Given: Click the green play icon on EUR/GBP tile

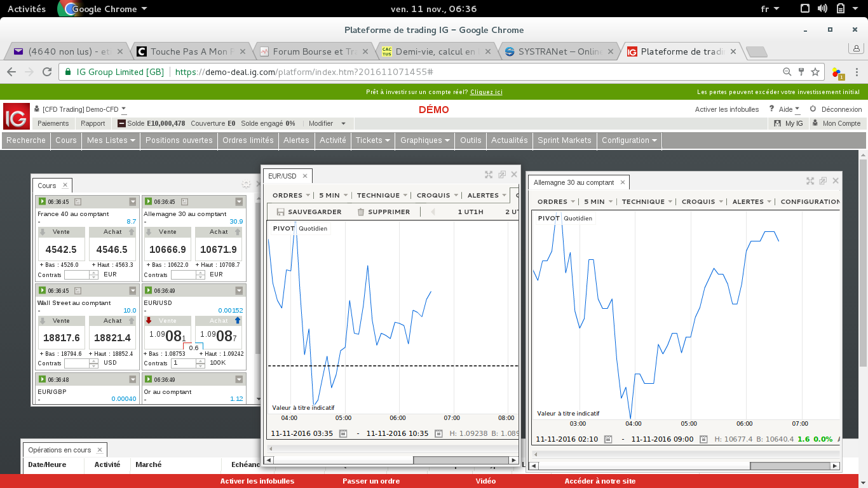Looking at the screenshot, I should pos(42,379).
